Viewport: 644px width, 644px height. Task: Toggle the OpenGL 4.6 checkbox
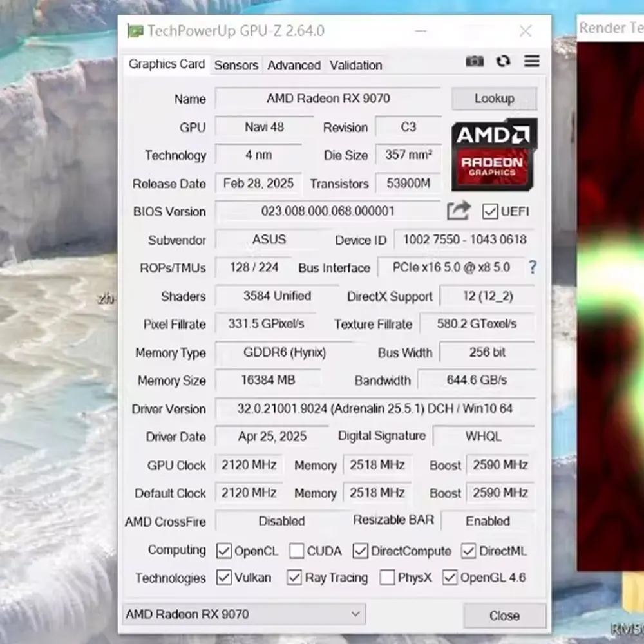(450, 578)
